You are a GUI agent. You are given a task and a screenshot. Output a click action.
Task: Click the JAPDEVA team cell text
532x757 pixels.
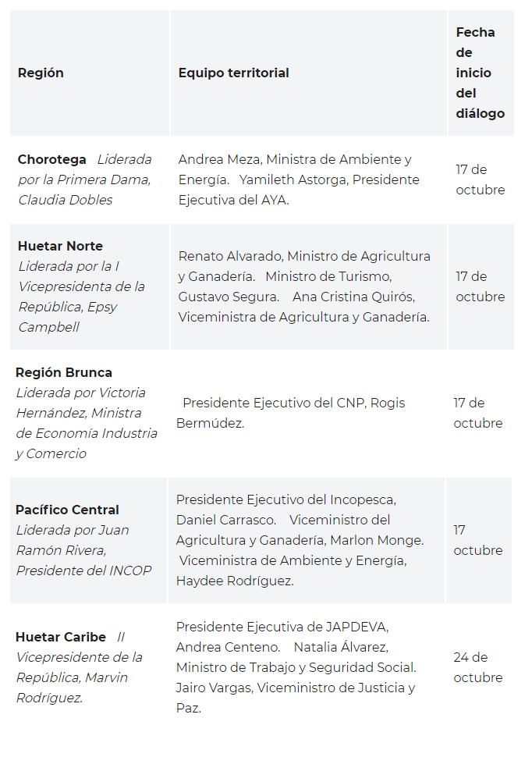tap(296, 667)
